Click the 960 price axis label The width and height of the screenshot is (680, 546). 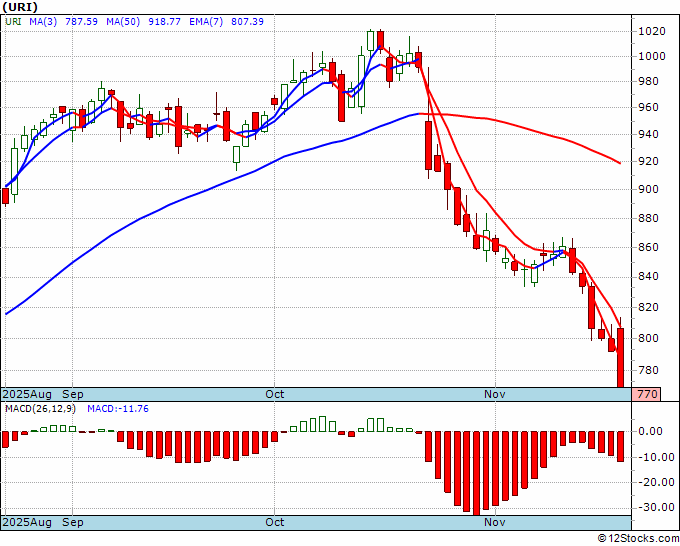pos(648,108)
